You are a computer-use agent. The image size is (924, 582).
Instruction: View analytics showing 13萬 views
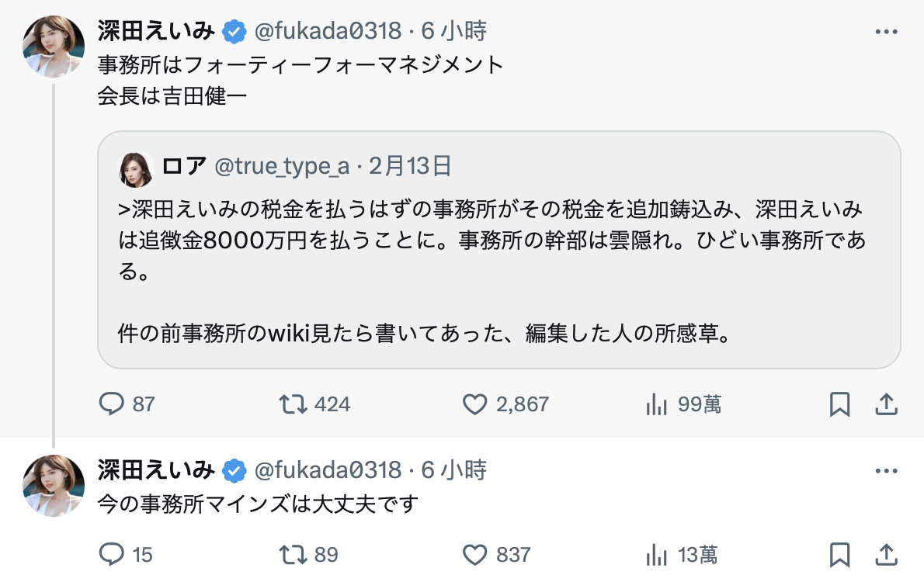pyautogui.click(x=657, y=555)
